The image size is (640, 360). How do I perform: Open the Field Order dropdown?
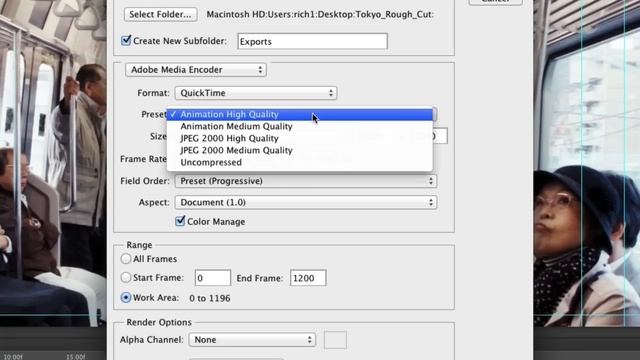point(306,181)
